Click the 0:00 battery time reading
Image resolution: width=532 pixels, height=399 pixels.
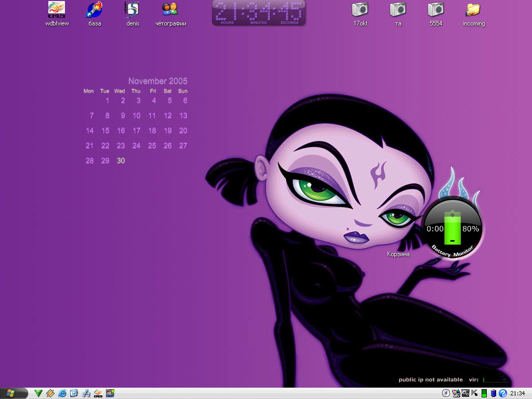435,229
